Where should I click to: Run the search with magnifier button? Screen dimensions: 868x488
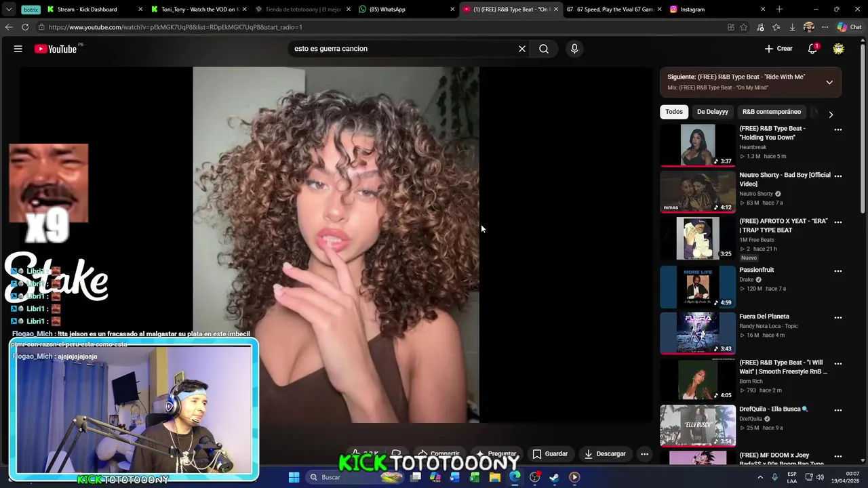[544, 49]
